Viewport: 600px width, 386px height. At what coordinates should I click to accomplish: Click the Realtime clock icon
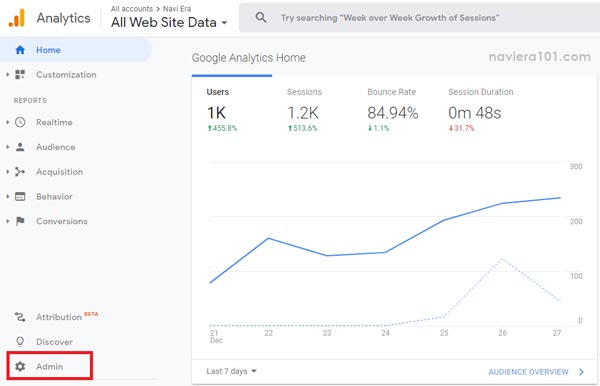(20, 122)
